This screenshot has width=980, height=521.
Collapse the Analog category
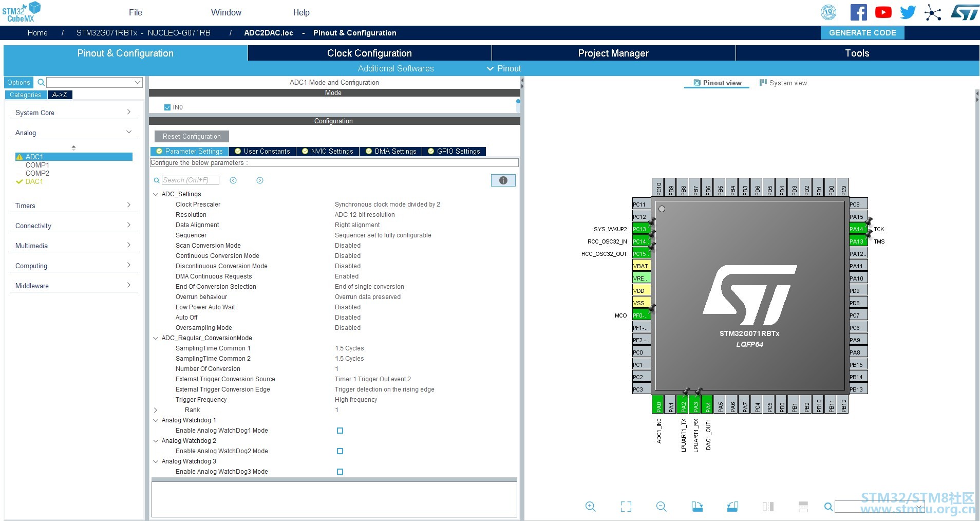(73, 133)
